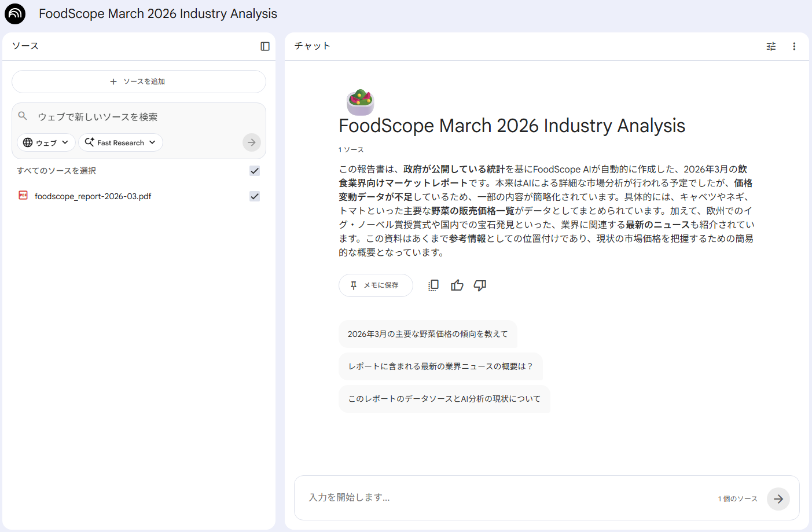Give thumbs down to the summary

480,285
